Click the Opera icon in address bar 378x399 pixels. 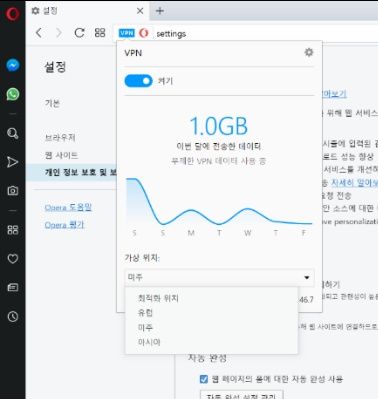(144, 33)
